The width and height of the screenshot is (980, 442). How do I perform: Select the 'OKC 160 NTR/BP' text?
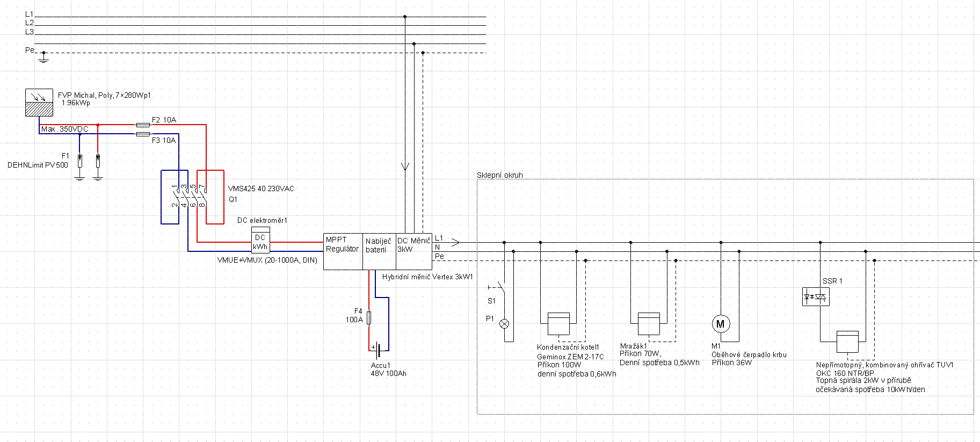point(845,373)
